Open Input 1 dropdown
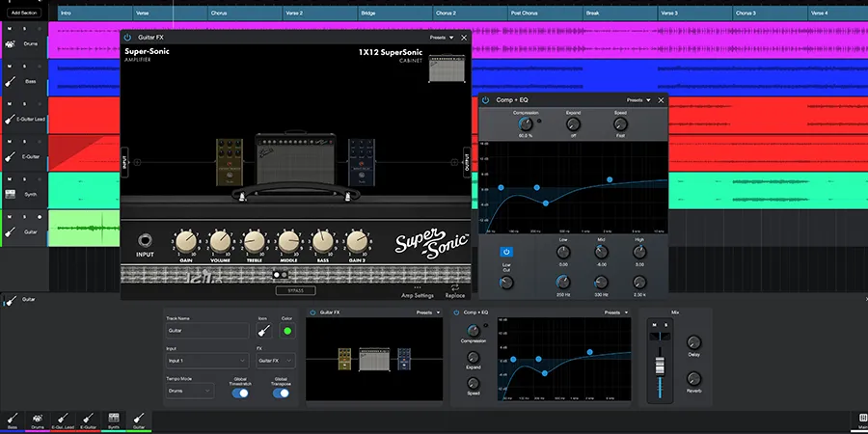 (207, 361)
